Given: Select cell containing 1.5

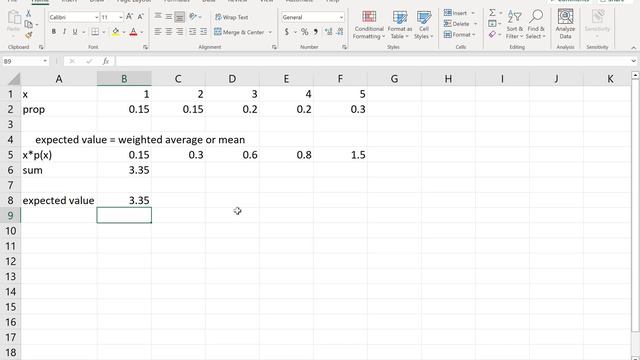Looking at the screenshot, I should tap(340, 155).
